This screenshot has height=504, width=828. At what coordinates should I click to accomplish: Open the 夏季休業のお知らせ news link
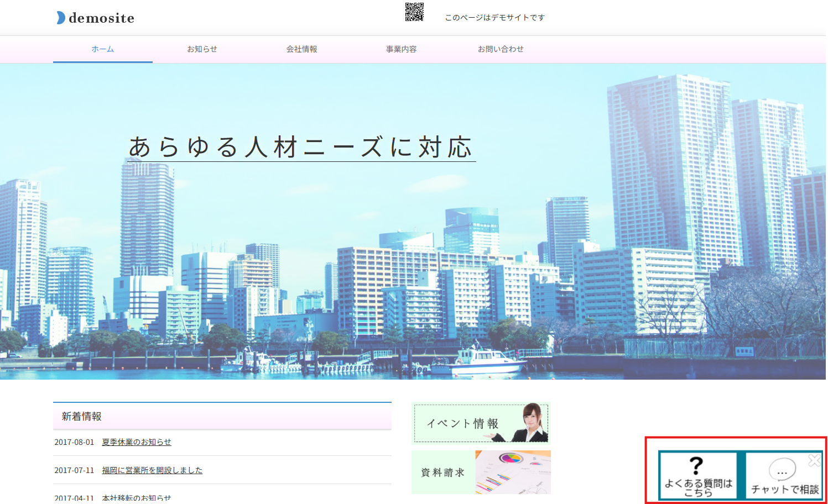[x=137, y=442]
